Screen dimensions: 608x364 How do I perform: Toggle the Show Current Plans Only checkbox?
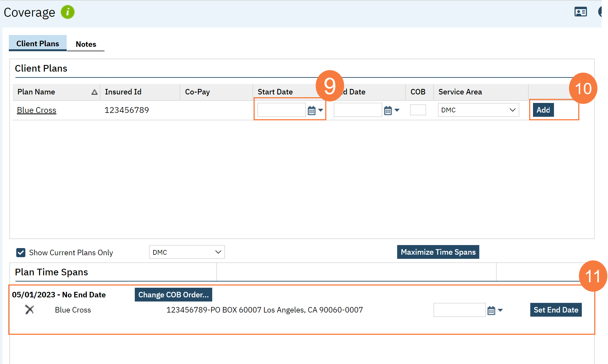[x=21, y=252]
